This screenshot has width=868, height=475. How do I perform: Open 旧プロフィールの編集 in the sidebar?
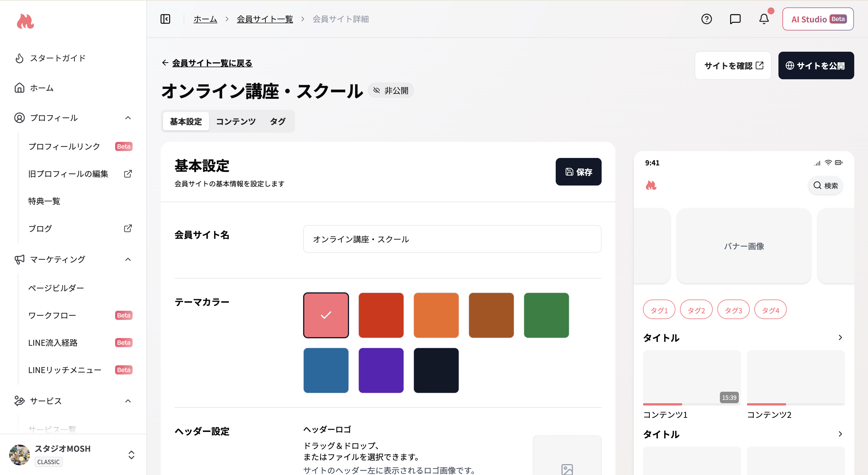click(x=68, y=174)
